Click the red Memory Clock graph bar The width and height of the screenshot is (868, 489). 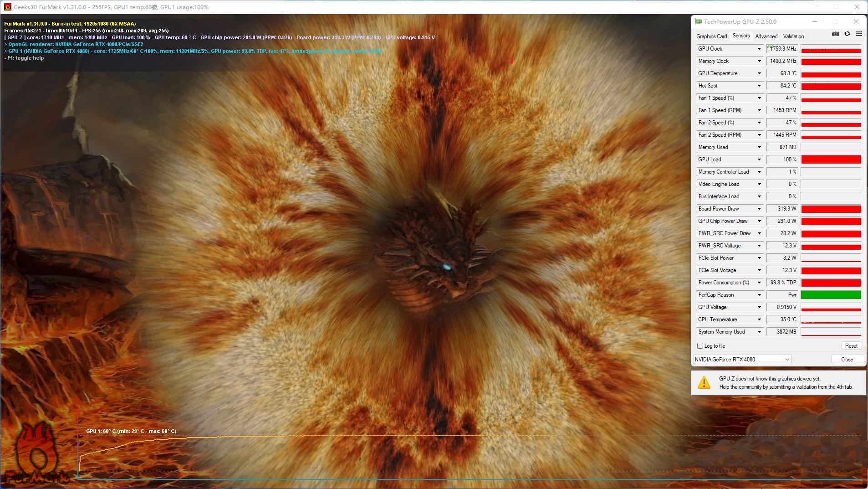pyautogui.click(x=831, y=61)
